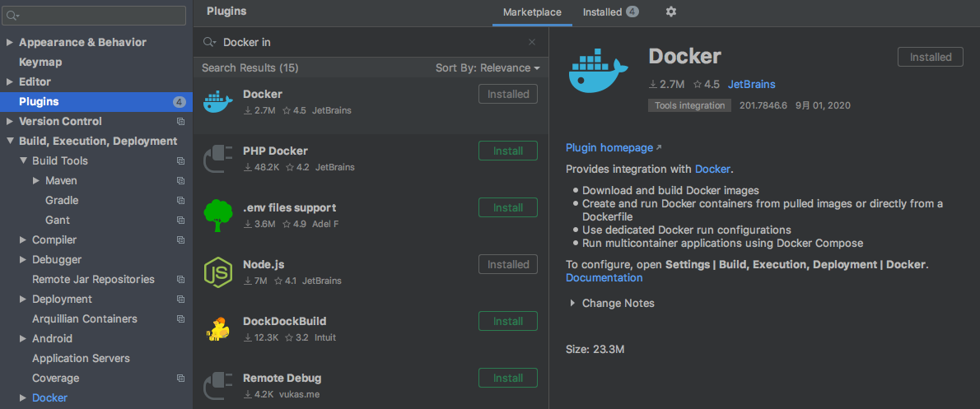The image size is (980, 409).
Task: Install the .env files support plugin
Action: tap(507, 207)
